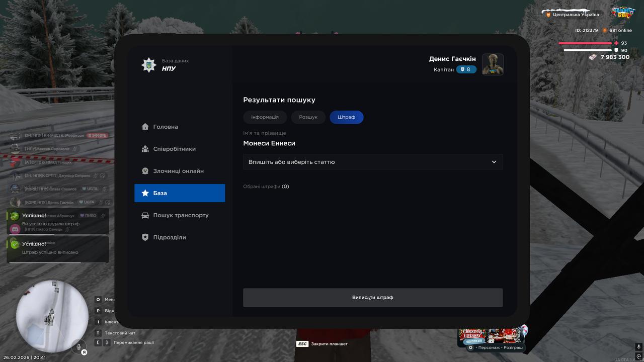Click the Discord icon by Віктор Самець

click(15, 229)
